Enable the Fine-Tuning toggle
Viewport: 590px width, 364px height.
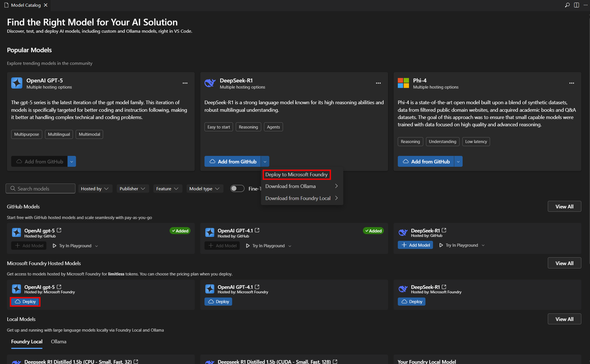pyautogui.click(x=237, y=189)
